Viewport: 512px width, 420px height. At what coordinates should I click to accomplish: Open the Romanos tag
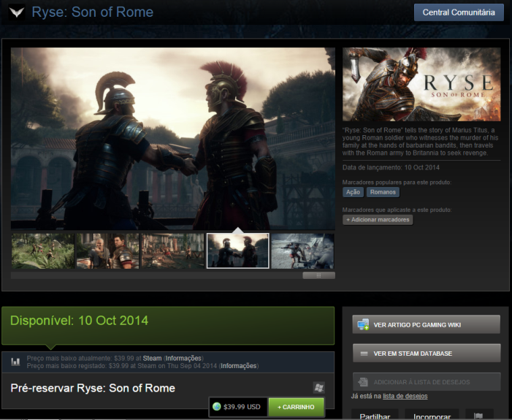[383, 192]
